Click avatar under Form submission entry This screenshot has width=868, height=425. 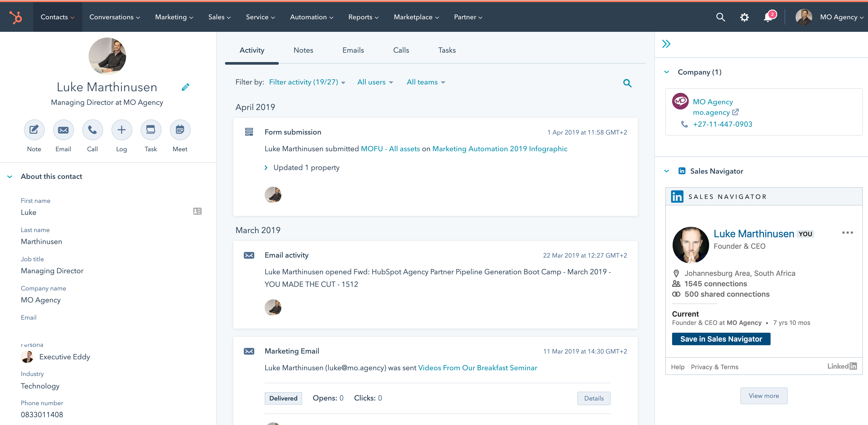273,195
